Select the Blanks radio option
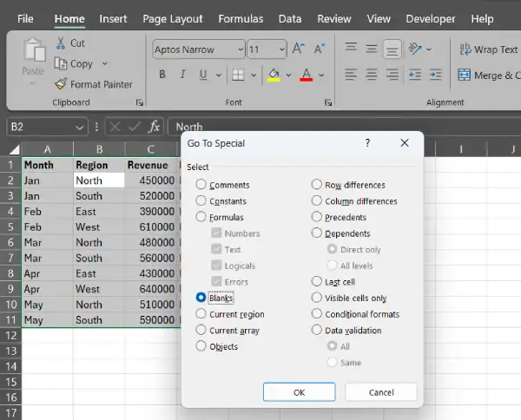The width and height of the screenshot is (521, 420). 201,298
